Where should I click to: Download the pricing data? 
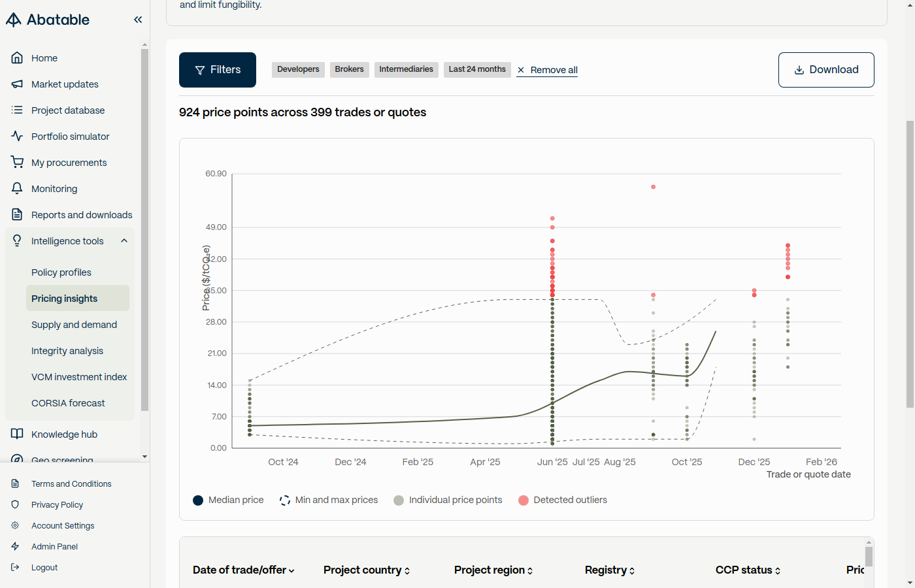(826, 70)
